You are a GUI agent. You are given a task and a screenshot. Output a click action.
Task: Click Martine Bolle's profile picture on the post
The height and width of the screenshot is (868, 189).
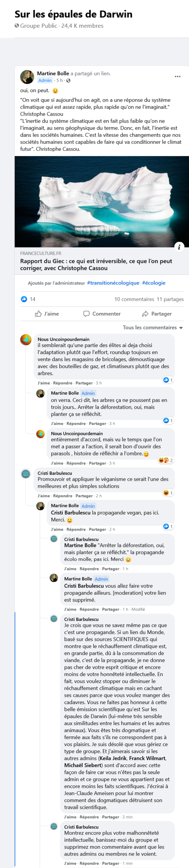tap(27, 77)
